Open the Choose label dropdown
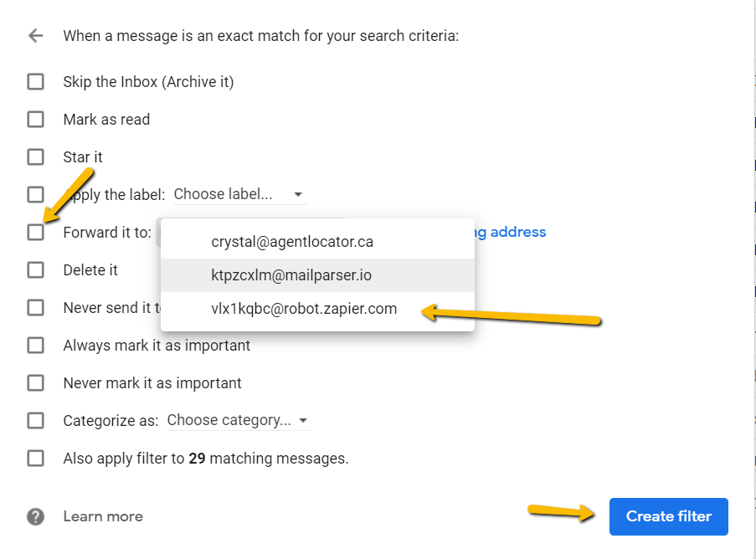756x559 pixels. (x=239, y=194)
